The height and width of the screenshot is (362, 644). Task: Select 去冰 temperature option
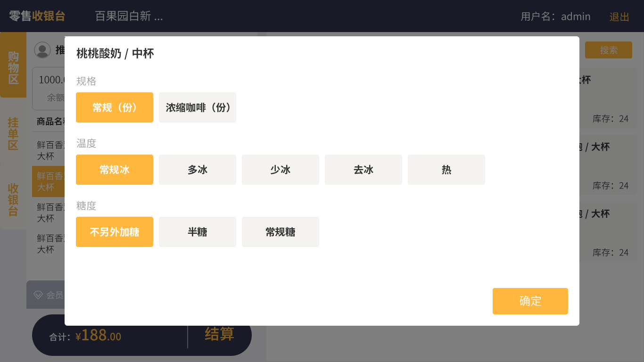pyautogui.click(x=363, y=170)
